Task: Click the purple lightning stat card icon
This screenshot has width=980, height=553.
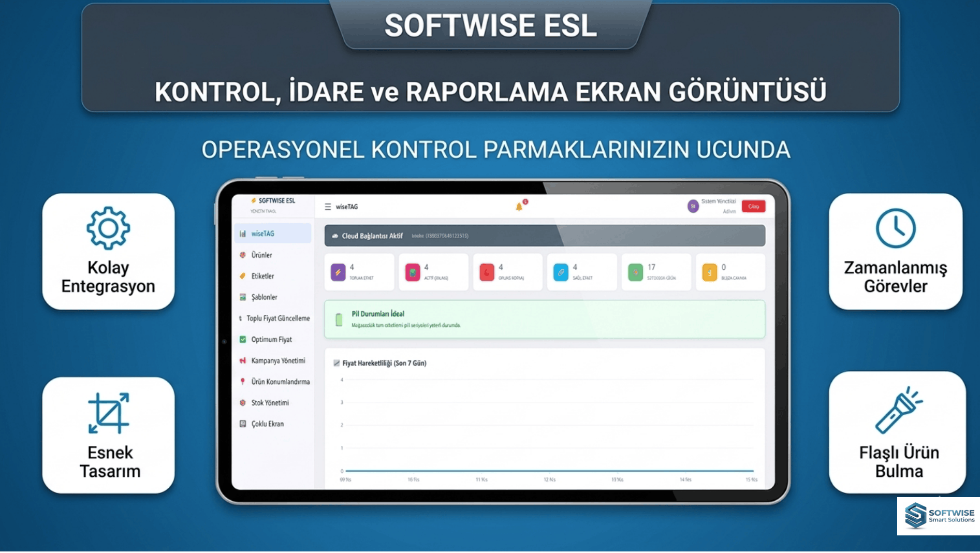Action: (x=338, y=272)
